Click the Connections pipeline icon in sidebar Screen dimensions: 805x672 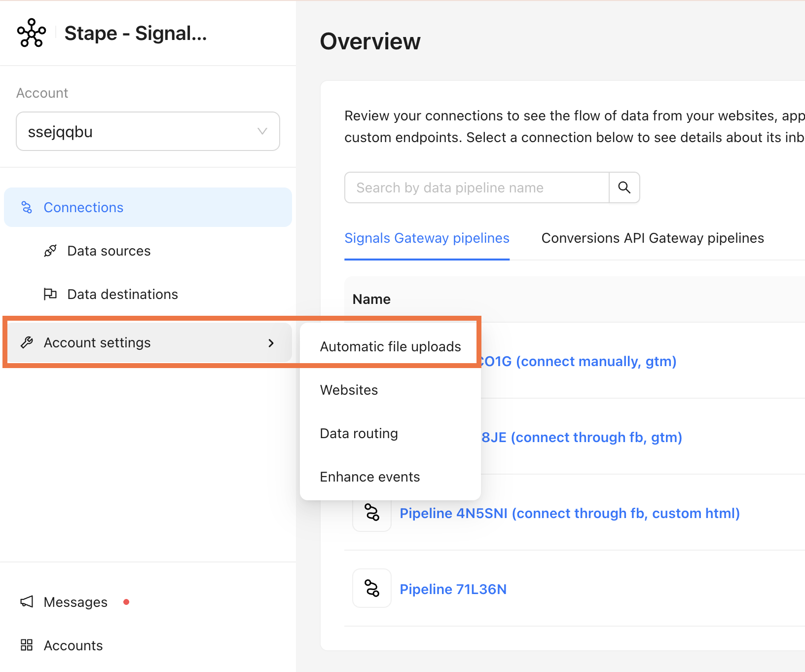27,208
